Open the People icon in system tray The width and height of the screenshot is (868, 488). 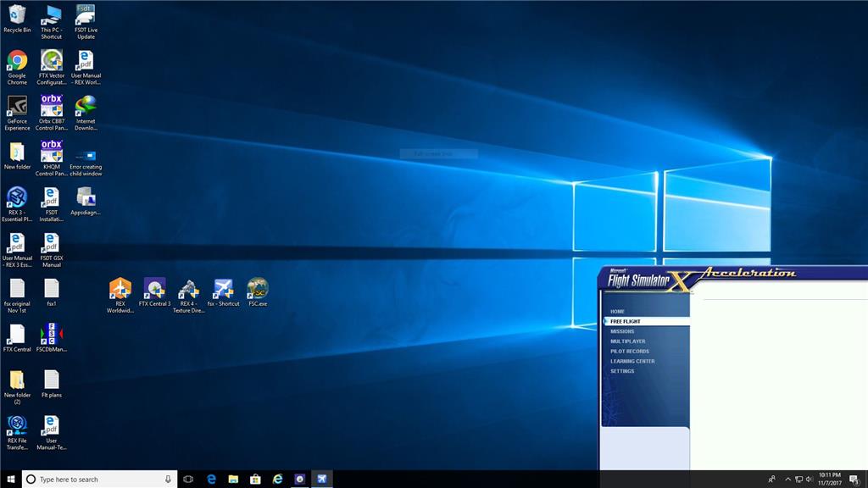click(x=771, y=480)
